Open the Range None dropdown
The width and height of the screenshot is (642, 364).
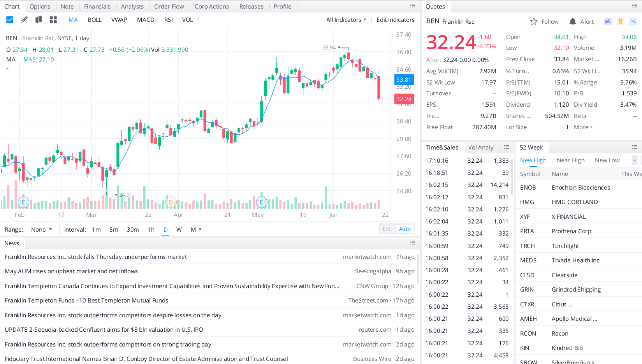tap(41, 230)
